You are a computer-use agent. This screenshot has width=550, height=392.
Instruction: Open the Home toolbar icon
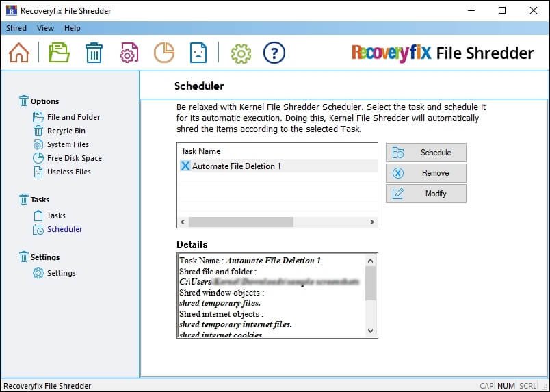(x=19, y=53)
